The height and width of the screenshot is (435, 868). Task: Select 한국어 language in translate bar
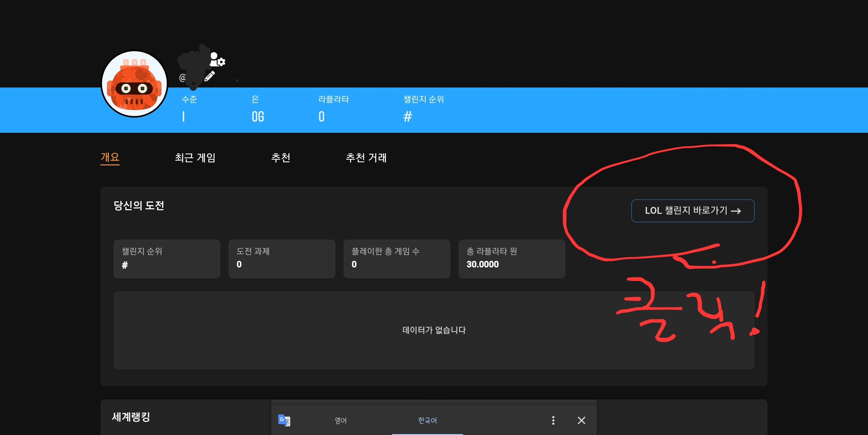coord(427,420)
